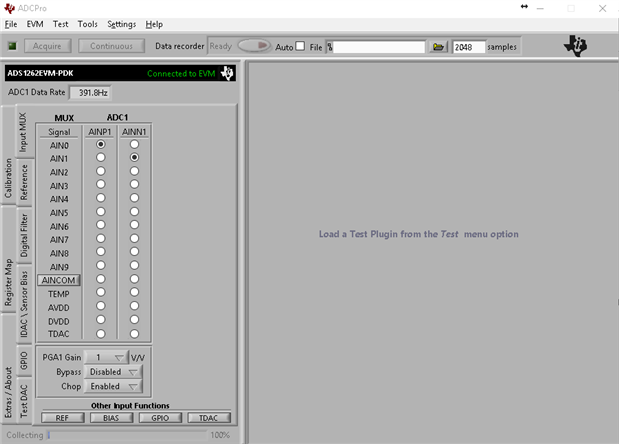619x444 pixels.
Task: Select AINCOM for AINN1
Action: click(135, 279)
